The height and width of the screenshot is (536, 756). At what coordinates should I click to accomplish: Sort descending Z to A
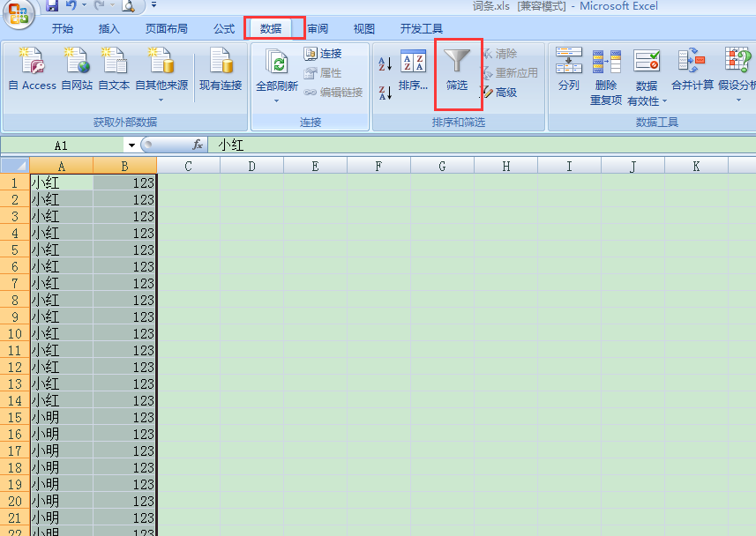pos(385,93)
